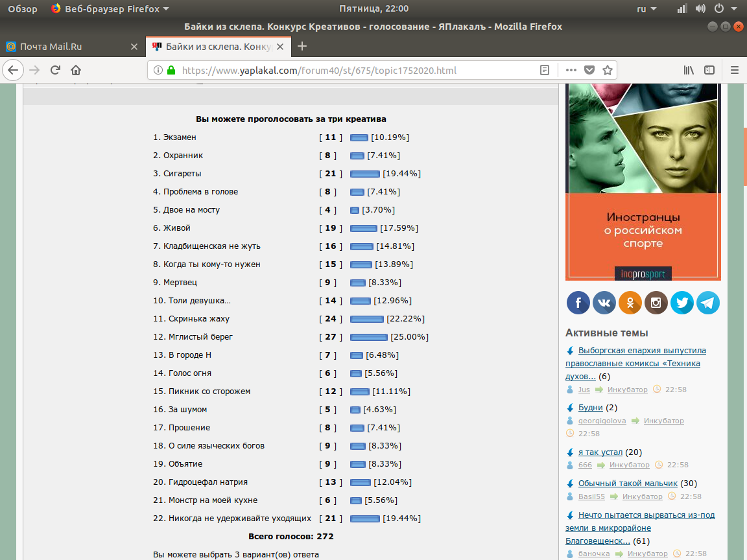Click the Facebook share icon
This screenshot has height=560, width=747.
pos(578,303)
